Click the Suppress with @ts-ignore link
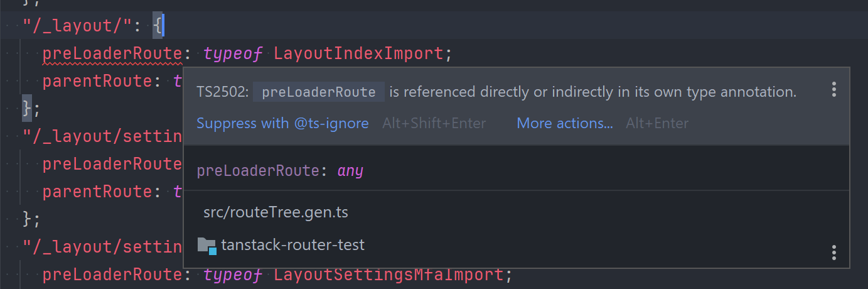This screenshot has height=289, width=868. coord(282,123)
